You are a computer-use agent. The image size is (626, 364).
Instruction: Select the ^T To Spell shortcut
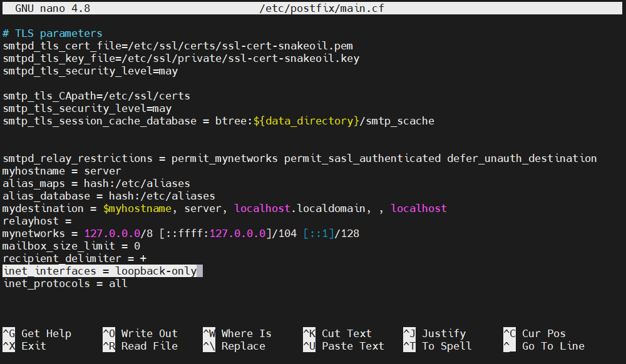[x=438, y=346]
